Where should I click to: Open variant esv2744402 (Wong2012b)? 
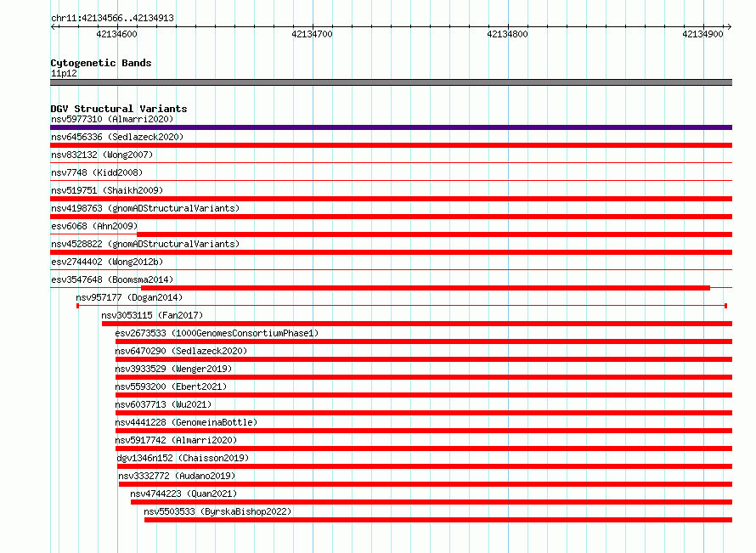click(107, 262)
